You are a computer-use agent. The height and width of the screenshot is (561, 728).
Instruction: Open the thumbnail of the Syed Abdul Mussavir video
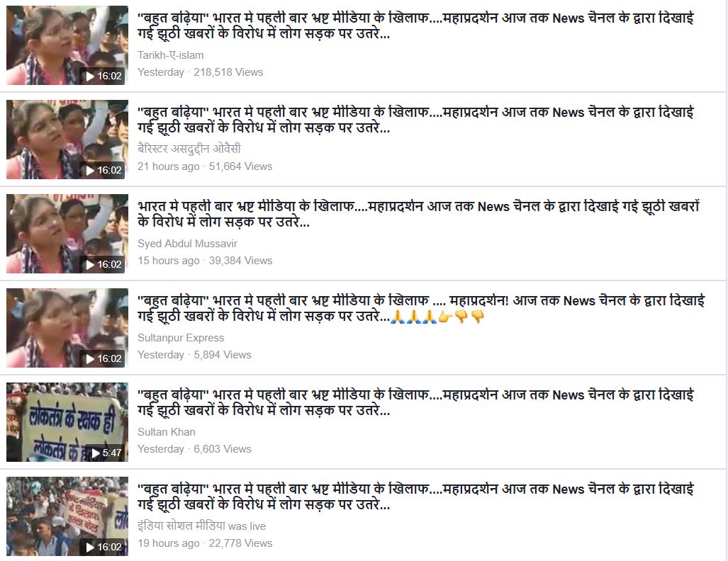67,234
